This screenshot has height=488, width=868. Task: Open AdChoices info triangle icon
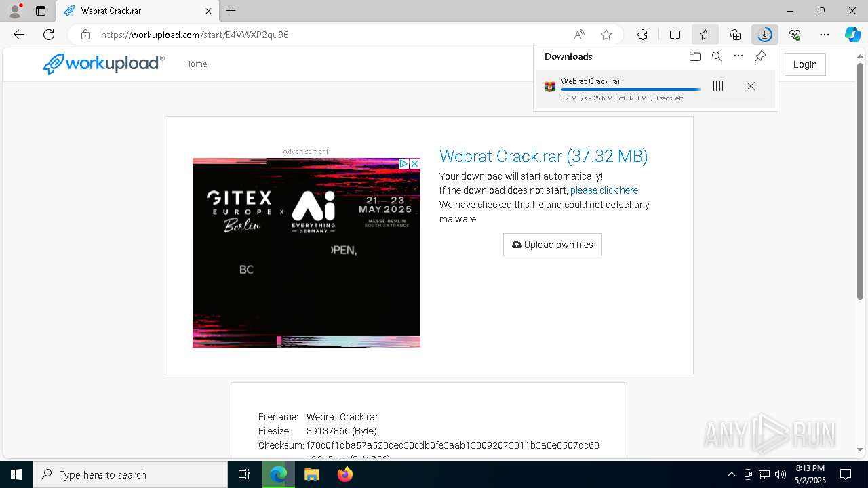point(403,164)
